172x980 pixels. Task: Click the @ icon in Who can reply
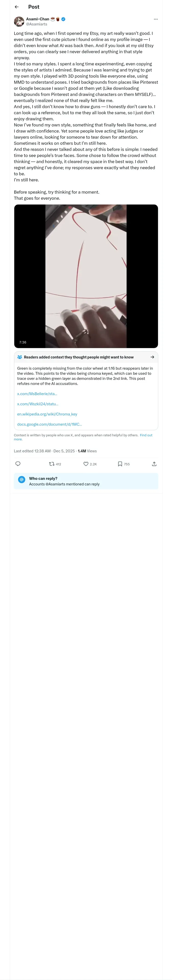pyautogui.click(x=22, y=479)
